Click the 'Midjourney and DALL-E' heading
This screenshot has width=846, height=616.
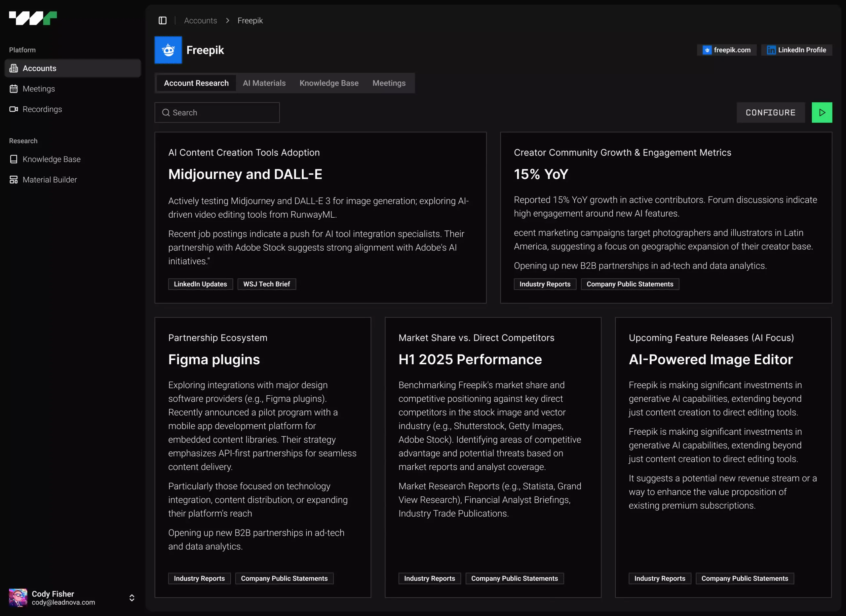coord(245,174)
